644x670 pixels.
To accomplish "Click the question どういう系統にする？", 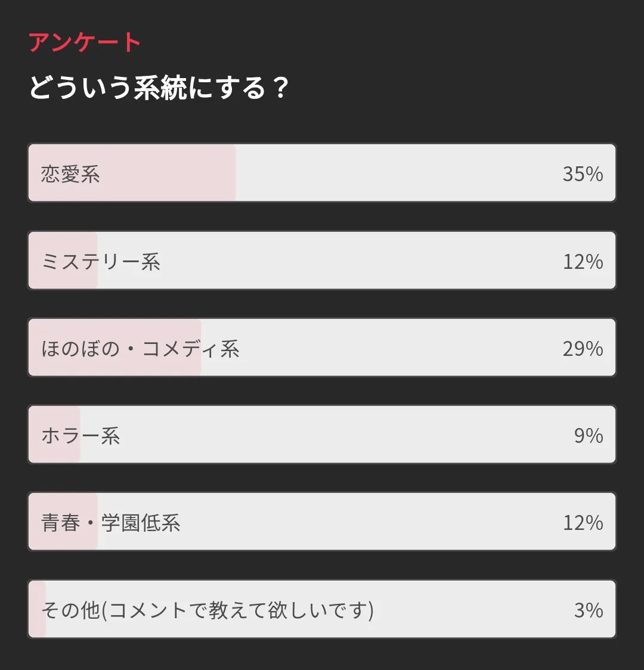I will 159,88.
